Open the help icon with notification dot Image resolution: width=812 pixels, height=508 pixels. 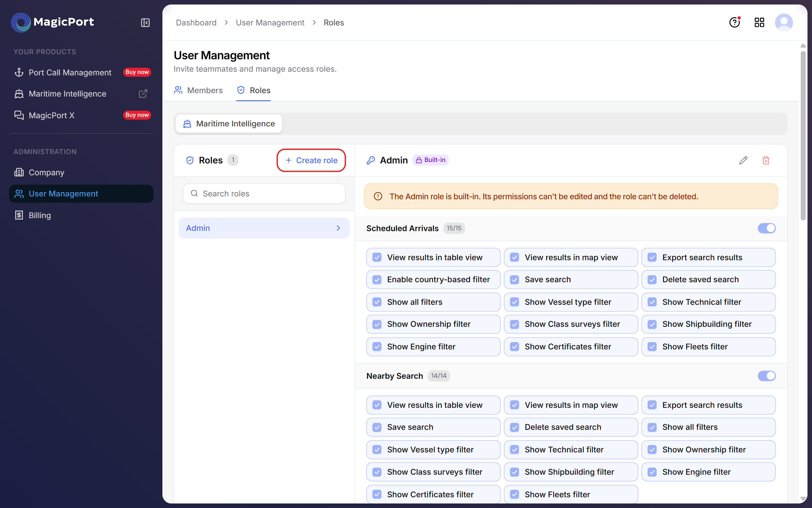[735, 22]
